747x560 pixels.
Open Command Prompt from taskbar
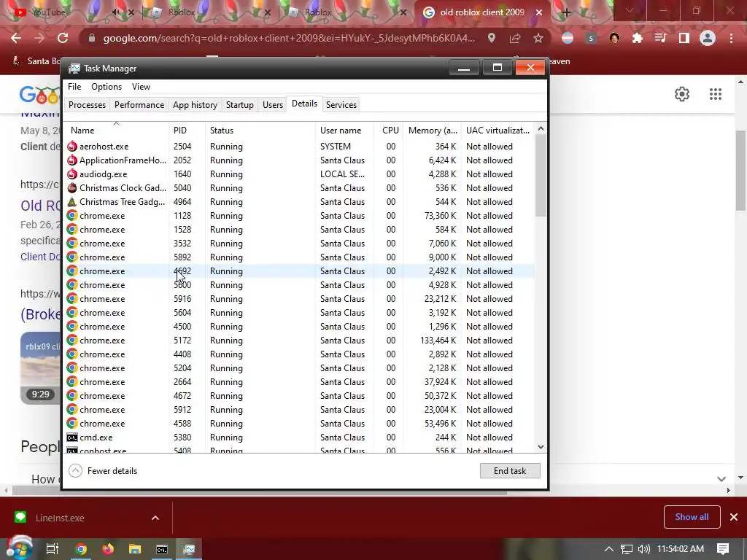pyautogui.click(x=162, y=549)
